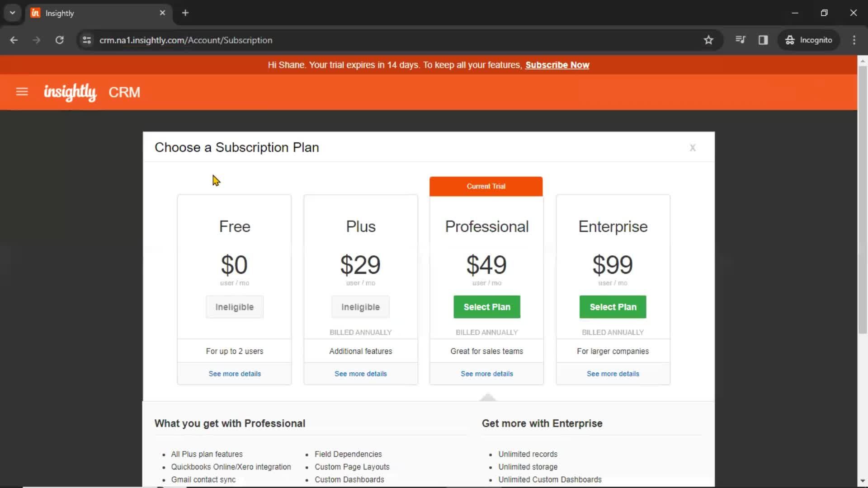See more details for Free plan

point(234,374)
